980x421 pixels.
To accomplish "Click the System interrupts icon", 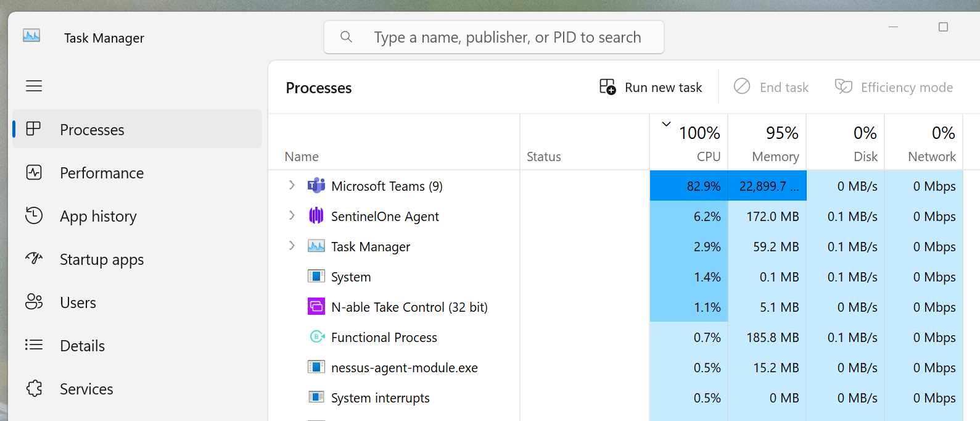I will click(x=316, y=397).
